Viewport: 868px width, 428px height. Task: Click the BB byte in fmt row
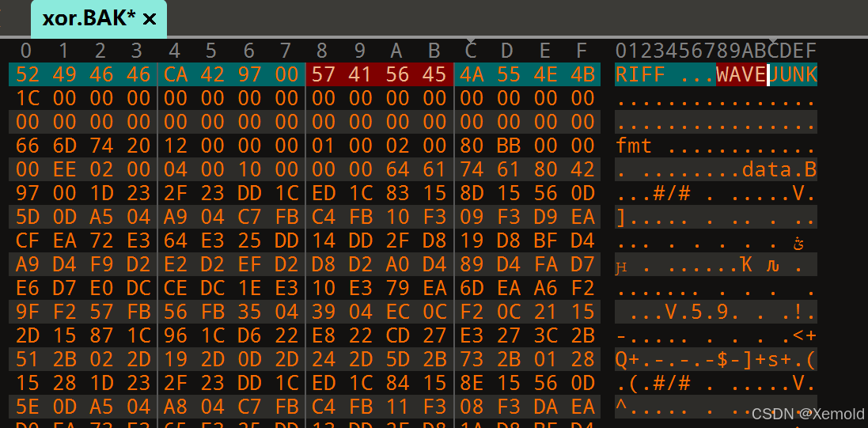coord(508,146)
